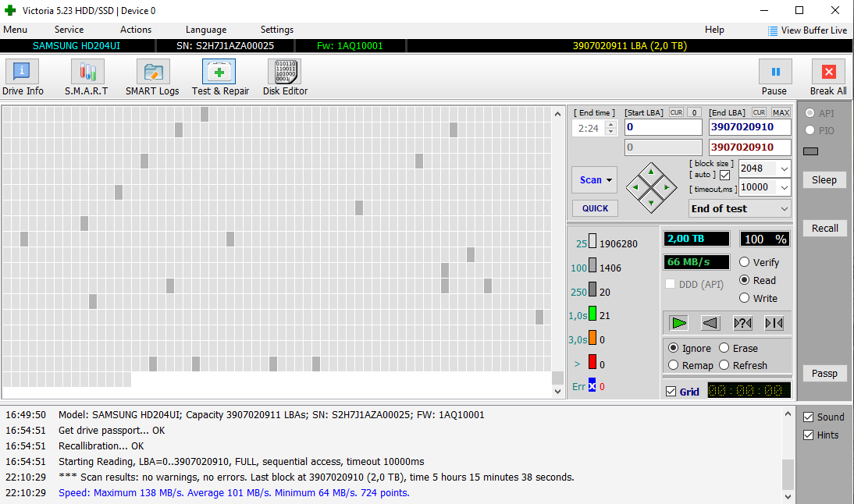854x504 pixels.
Task: Decrease the End time spinner value
Action: click(x=611, y=132)
